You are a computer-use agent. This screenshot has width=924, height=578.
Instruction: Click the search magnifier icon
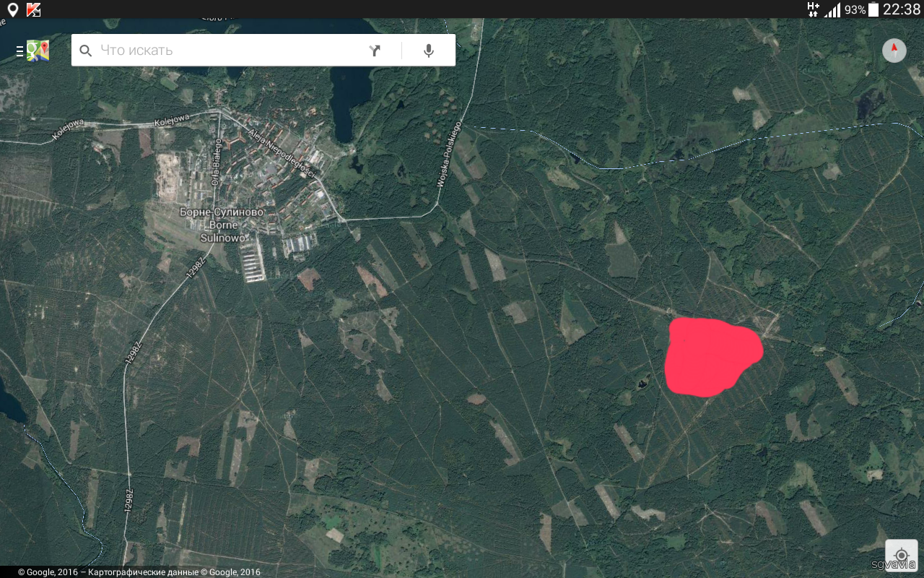(86, 51)
